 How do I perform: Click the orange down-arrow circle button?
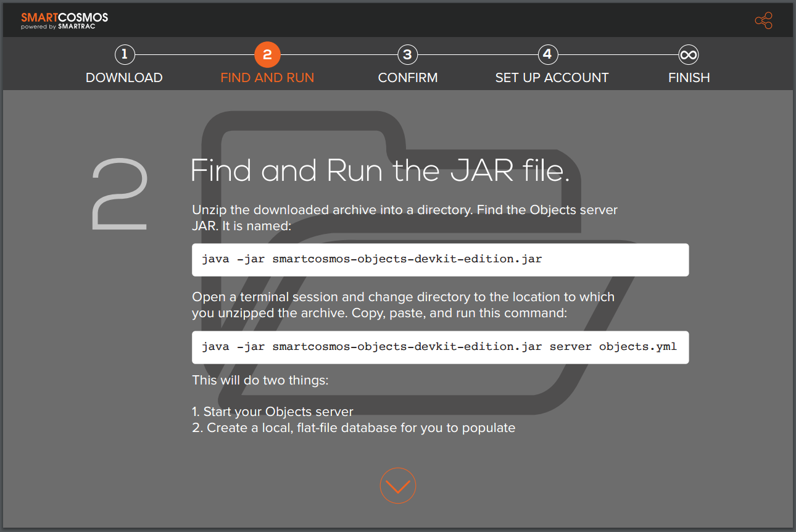398,486
